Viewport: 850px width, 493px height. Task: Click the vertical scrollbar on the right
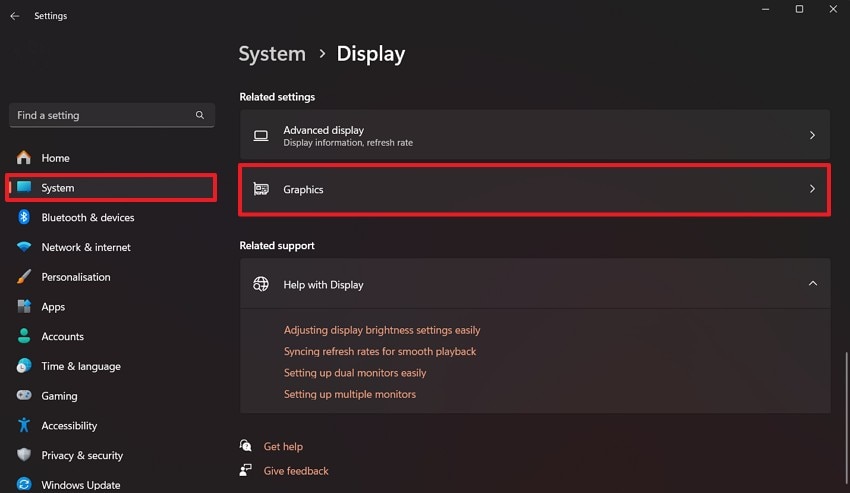(846, 418)
